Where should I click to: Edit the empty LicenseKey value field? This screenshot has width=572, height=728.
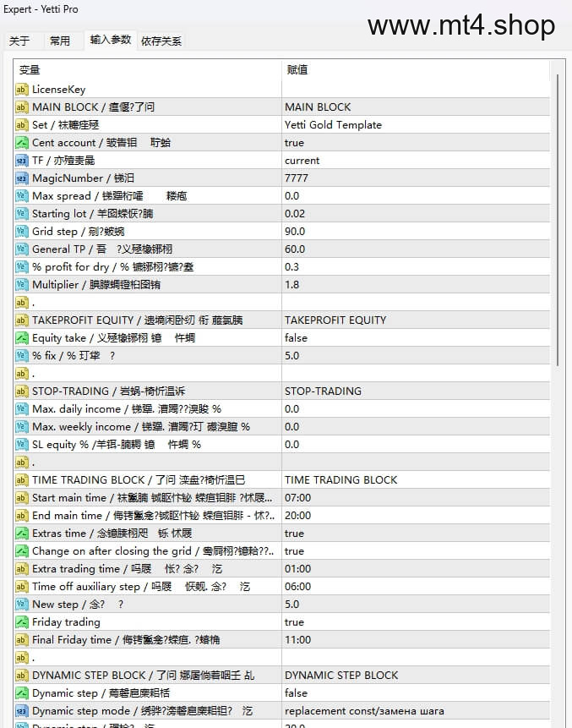tap(415, 89)
